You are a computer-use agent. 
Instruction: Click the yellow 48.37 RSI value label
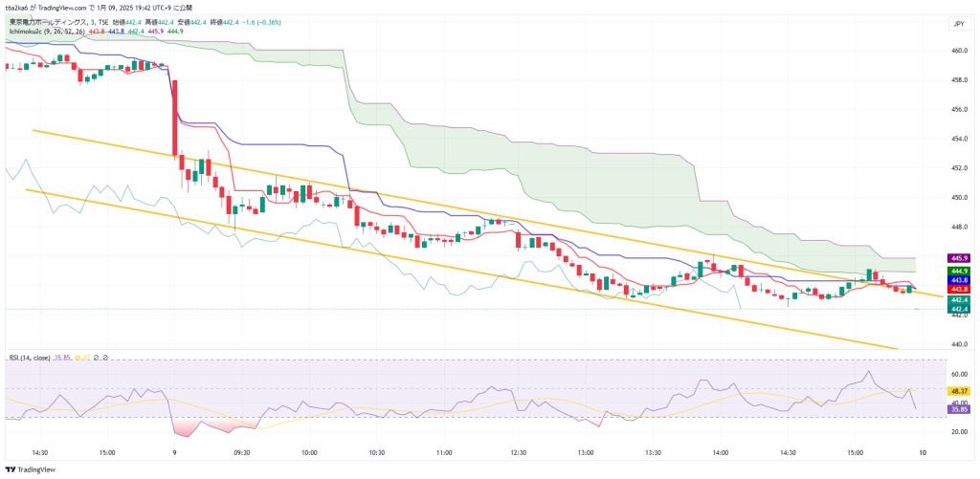[959, 391]
